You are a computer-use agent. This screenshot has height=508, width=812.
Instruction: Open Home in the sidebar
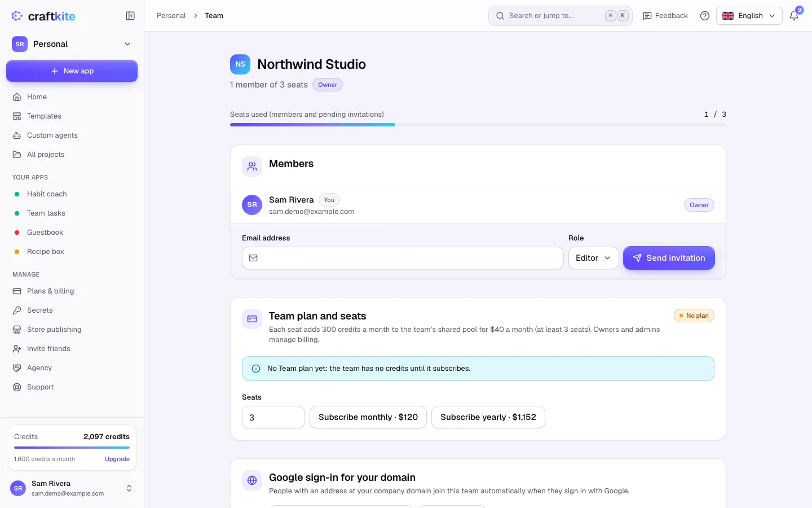click(x=72, y=97)
